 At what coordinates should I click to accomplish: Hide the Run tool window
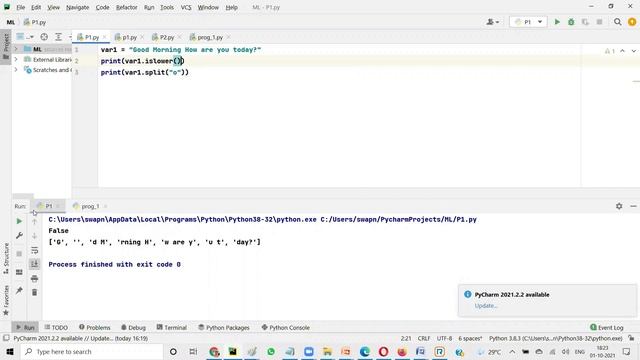click(633, 206)
